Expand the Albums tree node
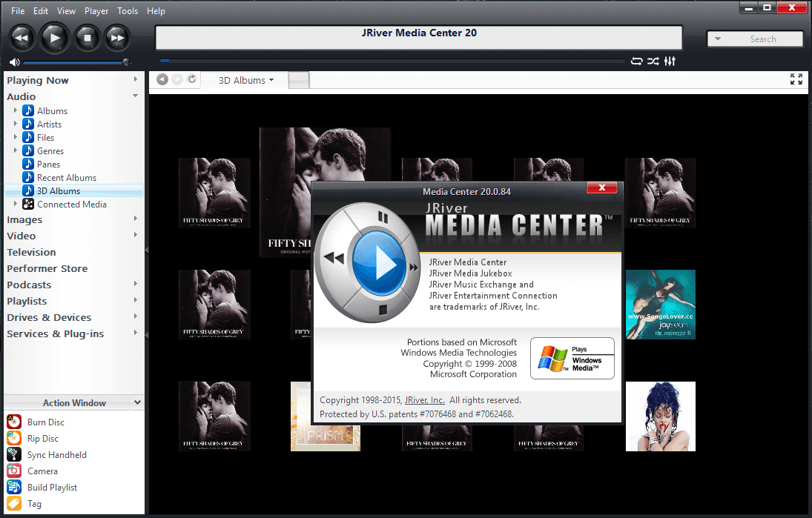This screenshot has height=518, width=812. click(x=15, y=110)
